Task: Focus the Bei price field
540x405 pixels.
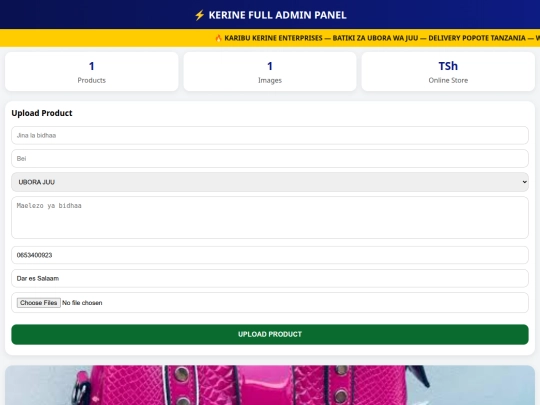Action: point(270,158)
